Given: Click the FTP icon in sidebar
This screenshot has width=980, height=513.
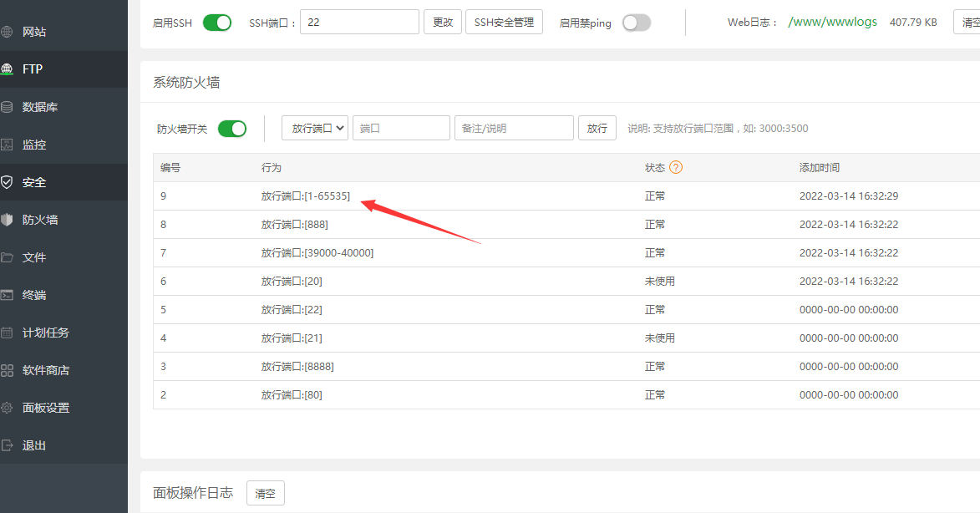Looking at the screenshot, I should 7,69.
